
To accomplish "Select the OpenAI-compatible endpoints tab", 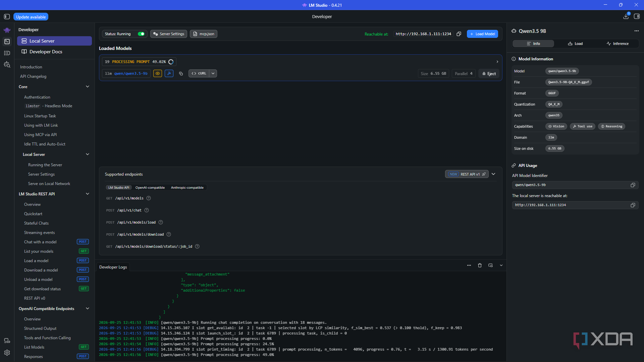I will [150, 188].
